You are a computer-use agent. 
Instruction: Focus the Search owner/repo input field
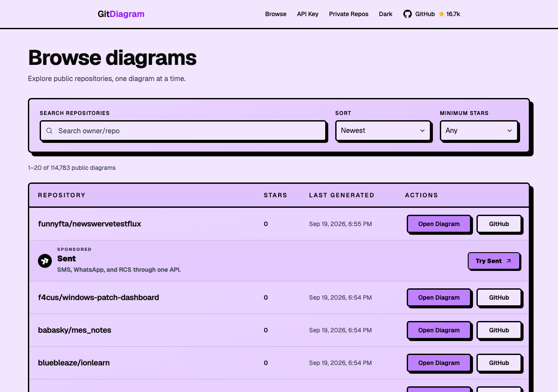coord(183,131)
